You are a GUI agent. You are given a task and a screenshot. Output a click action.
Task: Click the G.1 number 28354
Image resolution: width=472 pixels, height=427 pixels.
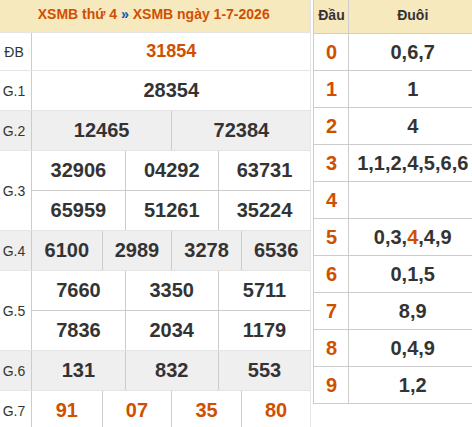(x=171, y=90)
